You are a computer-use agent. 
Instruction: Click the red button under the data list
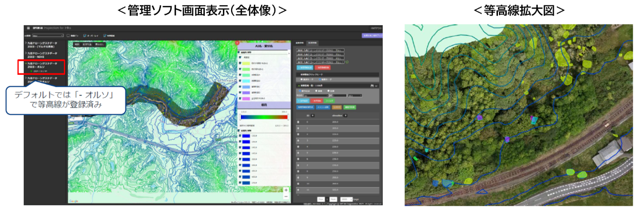click(x=323, y=68)
